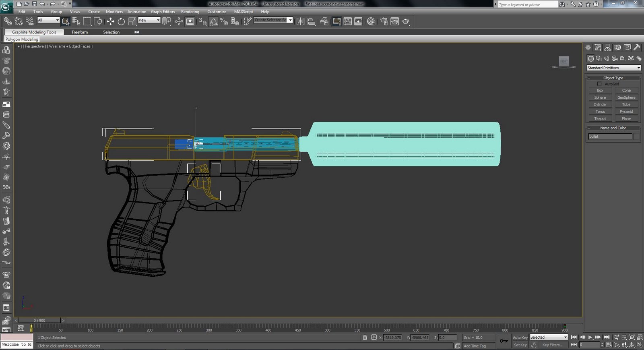Click the object color swatch beside bullet

(636, 137)
